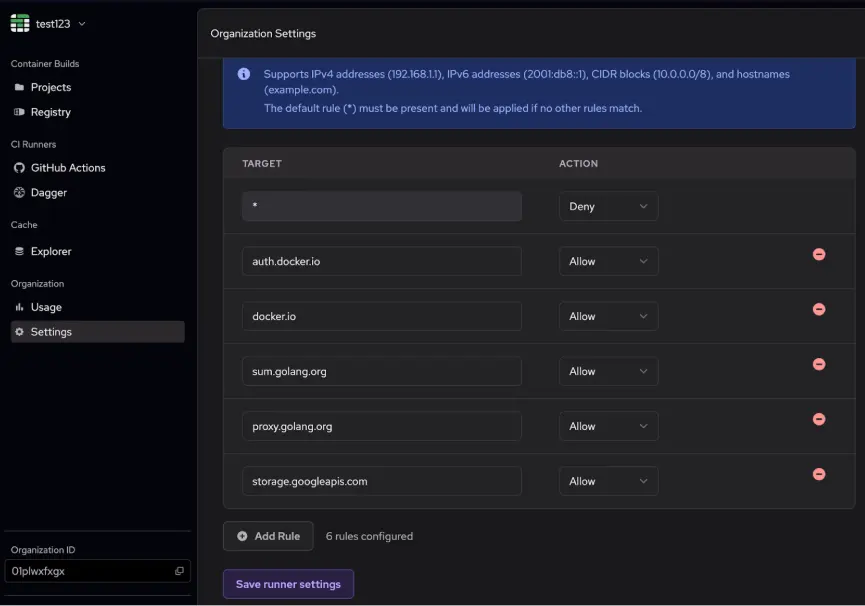Click the wildcard target input field
The image size is (865, 606).
(x=381, y=206)
